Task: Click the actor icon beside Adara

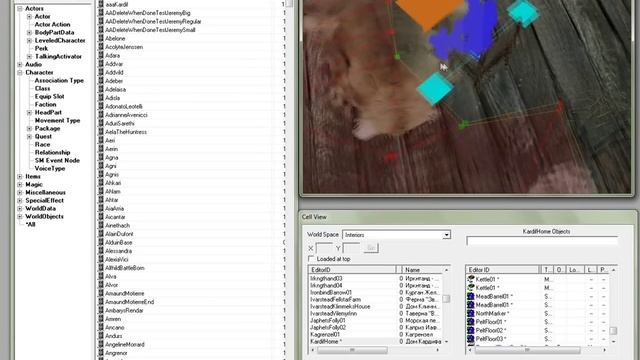Action: (x=101, y=56)
